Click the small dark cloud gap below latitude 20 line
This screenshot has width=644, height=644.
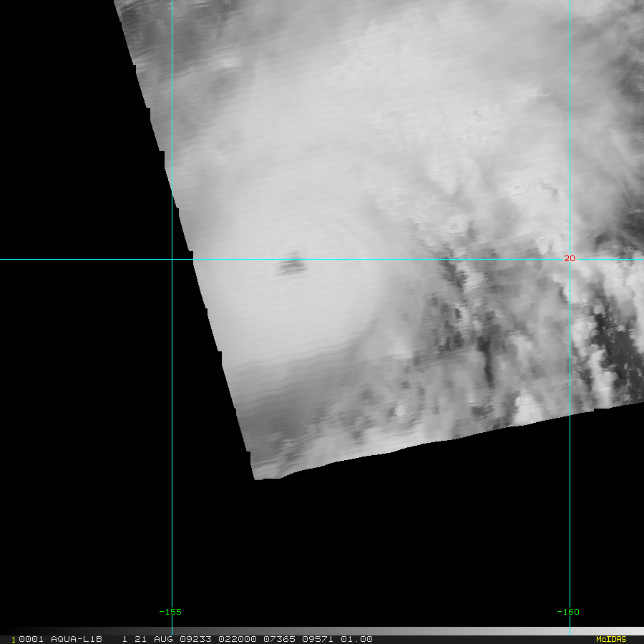click(x=292, y=265)
